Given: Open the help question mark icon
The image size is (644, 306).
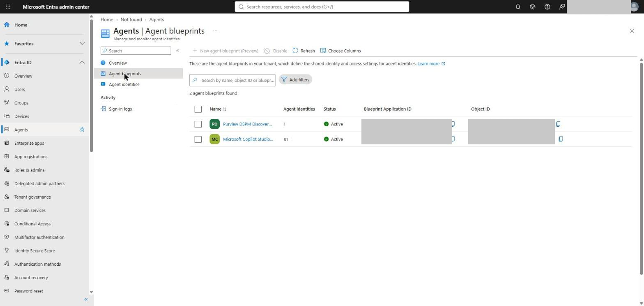Looking at the screenshot, I should (547, 7).
